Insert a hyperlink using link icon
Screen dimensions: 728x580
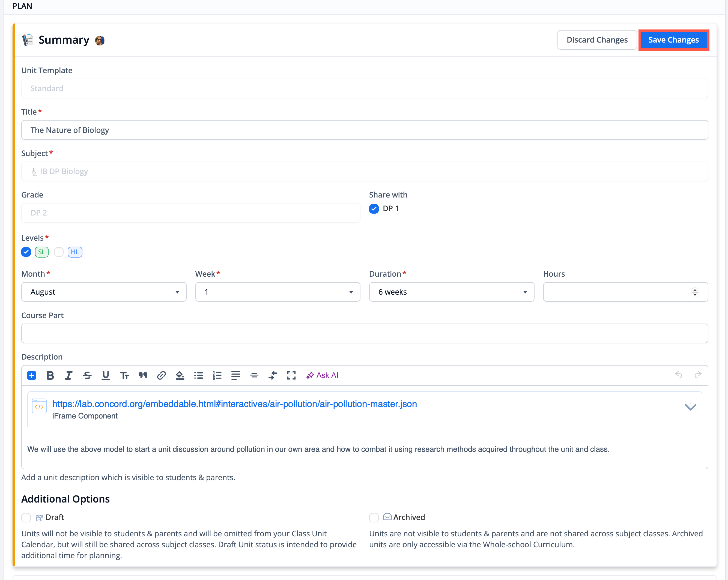click(x=162, y=375)
